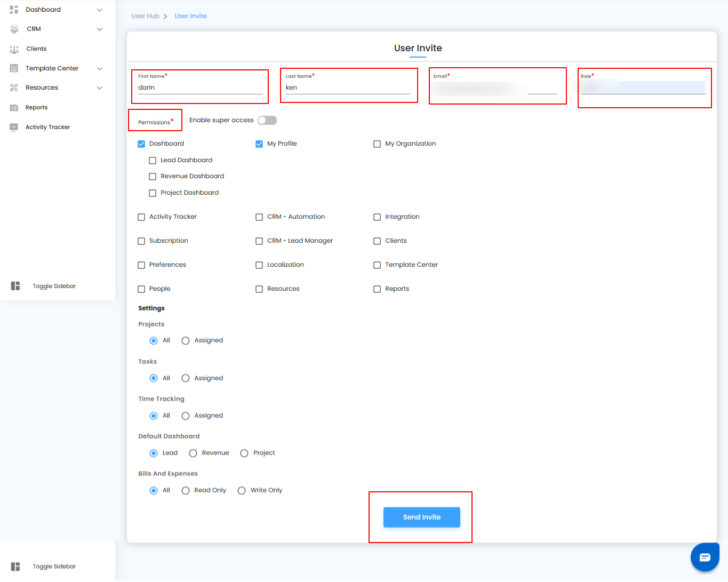The height and width of the screenshot is (582, 728).
Task: Click the Dashboard grid icon in sidebar
Action: [x=14, y=10]
